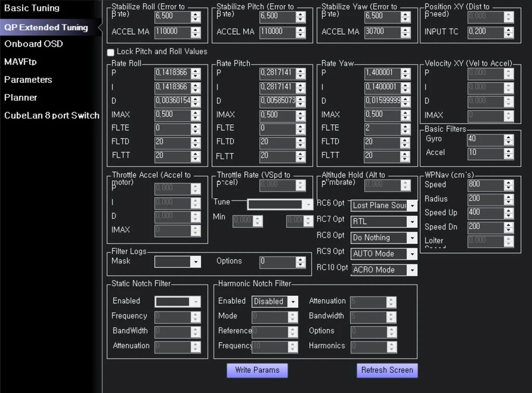Viewport: 532px width, 393px height.
Task: Click the Basic Filters Gyro value field
Action: [x=485, y=139]
